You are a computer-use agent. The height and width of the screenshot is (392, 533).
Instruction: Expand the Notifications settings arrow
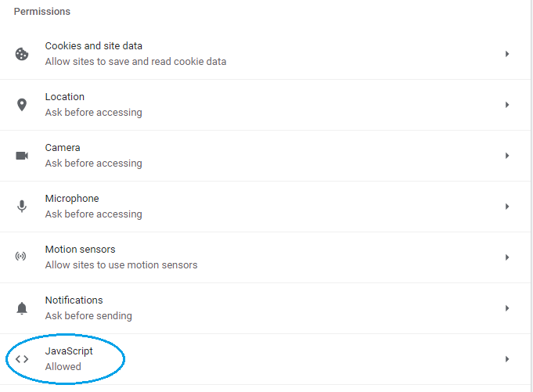(x=507, y=308)
